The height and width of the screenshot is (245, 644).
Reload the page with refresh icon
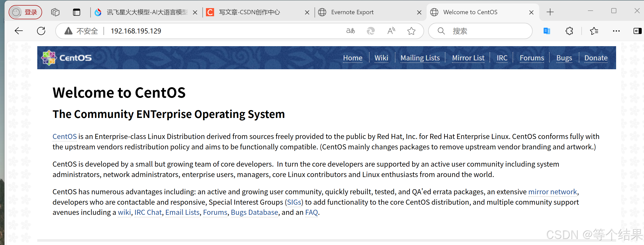tap(41, 31)
